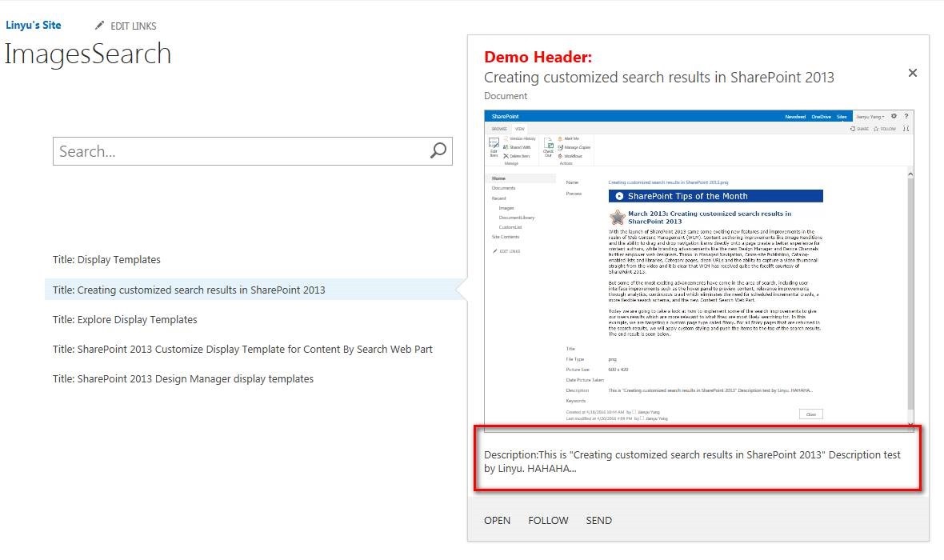Screen dimensions: 944x560
Task: Click the ImagesSearch page title
Action: click(88, 54)
